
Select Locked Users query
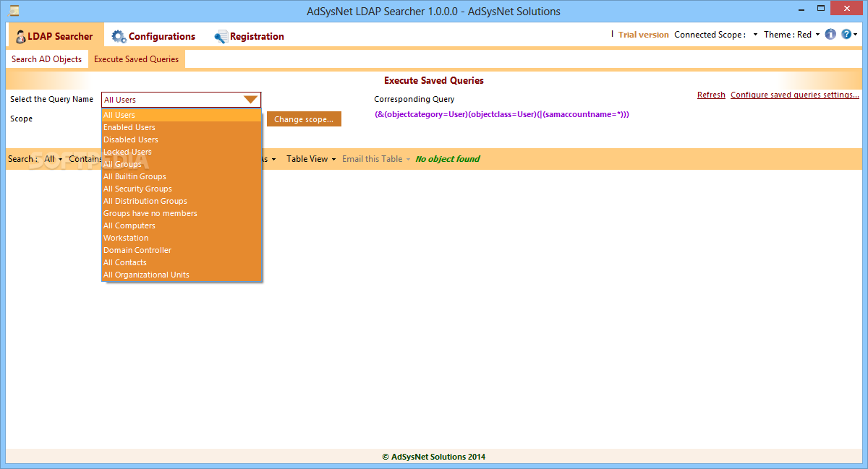tap(182, 152)
